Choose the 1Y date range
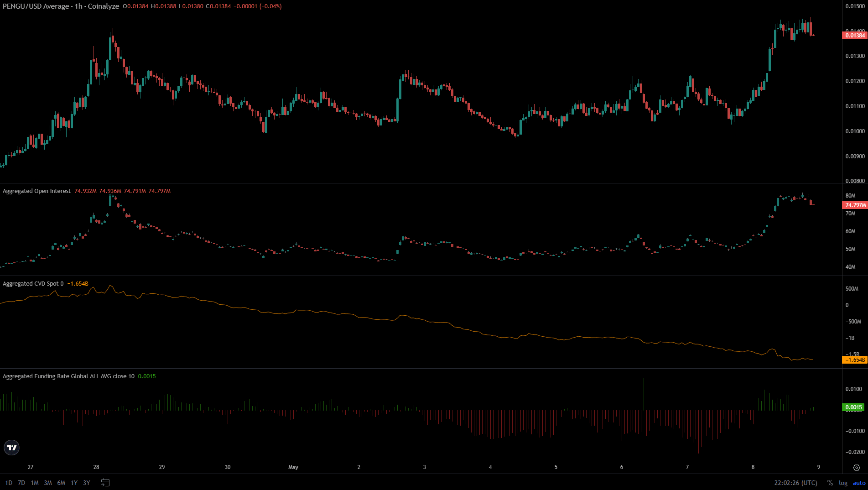 pyautogui.click(x=74, y=483)
